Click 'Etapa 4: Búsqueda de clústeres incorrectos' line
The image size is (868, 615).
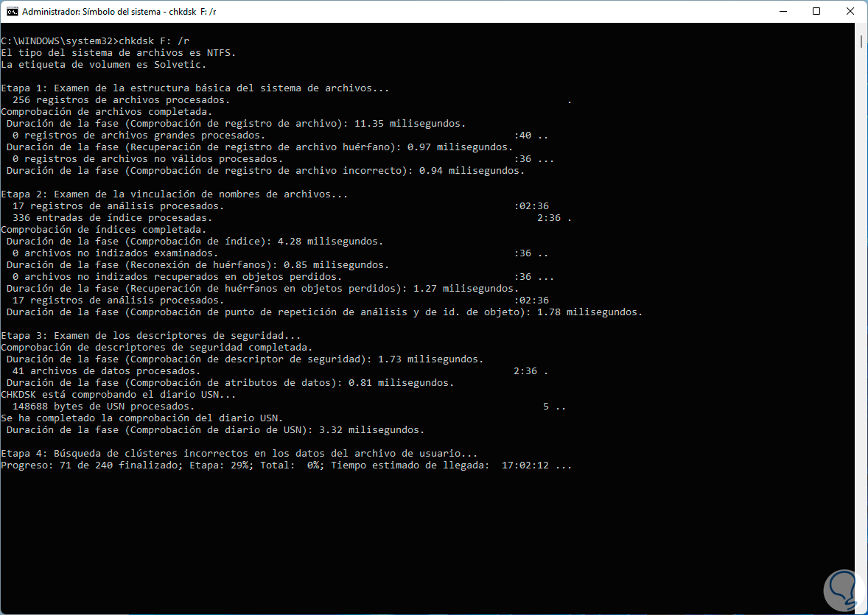[239, 454]
